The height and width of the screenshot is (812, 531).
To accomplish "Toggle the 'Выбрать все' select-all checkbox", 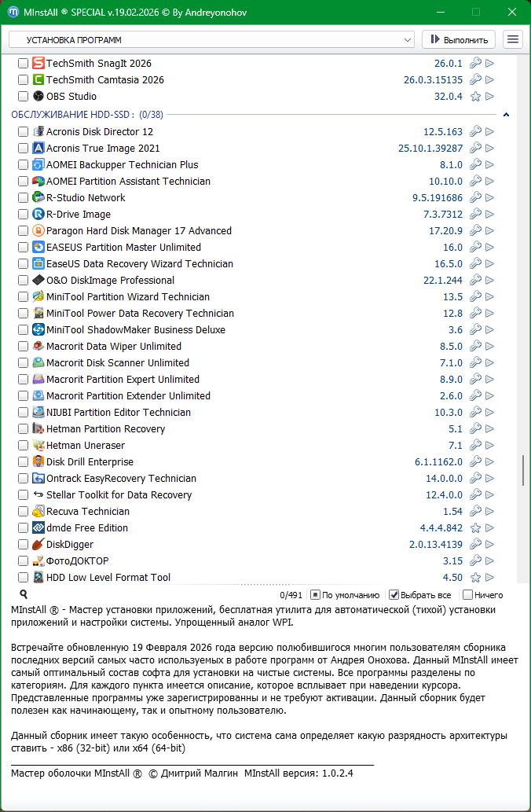I will [x=395, y=595].
